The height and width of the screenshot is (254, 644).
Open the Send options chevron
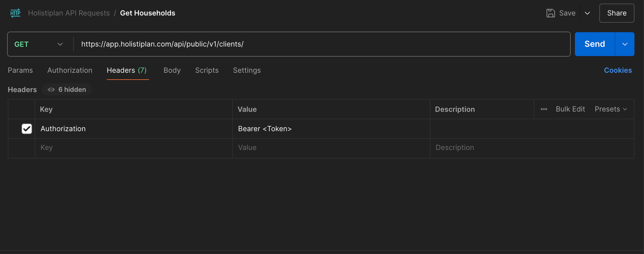tap(624, 44)
